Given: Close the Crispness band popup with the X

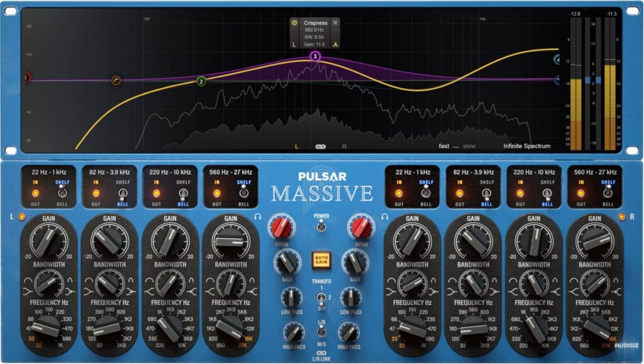Looking at the screenshot, I should tap(335, 23).
